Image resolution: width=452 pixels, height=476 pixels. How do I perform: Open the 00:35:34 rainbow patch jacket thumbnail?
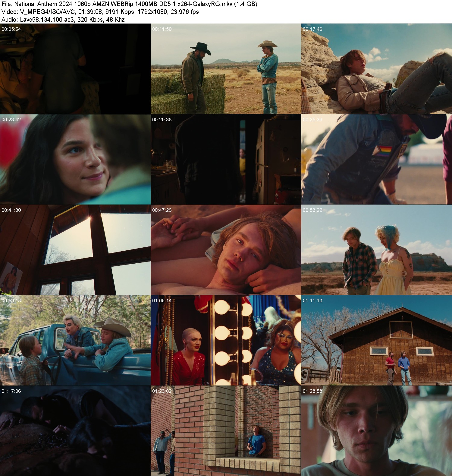coord(377,159)
